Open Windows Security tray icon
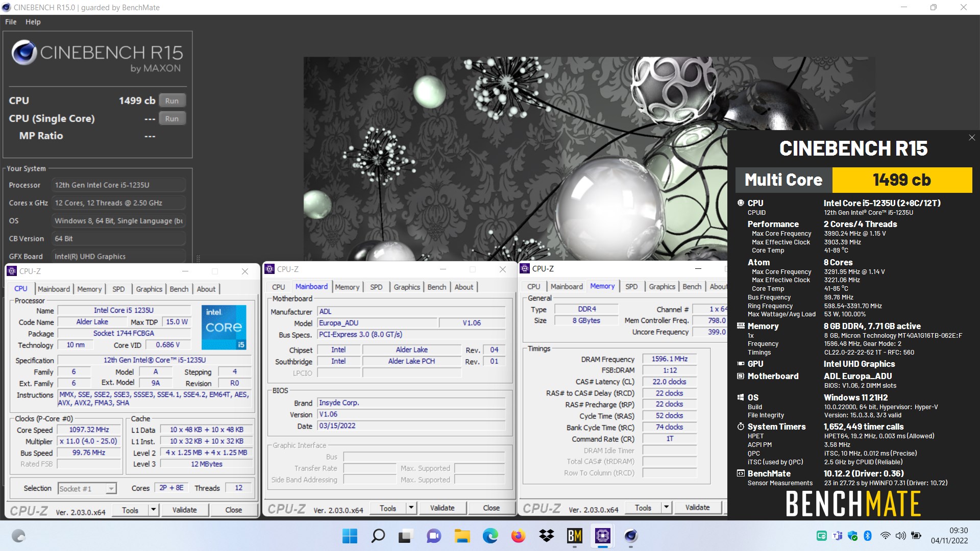 852,536
